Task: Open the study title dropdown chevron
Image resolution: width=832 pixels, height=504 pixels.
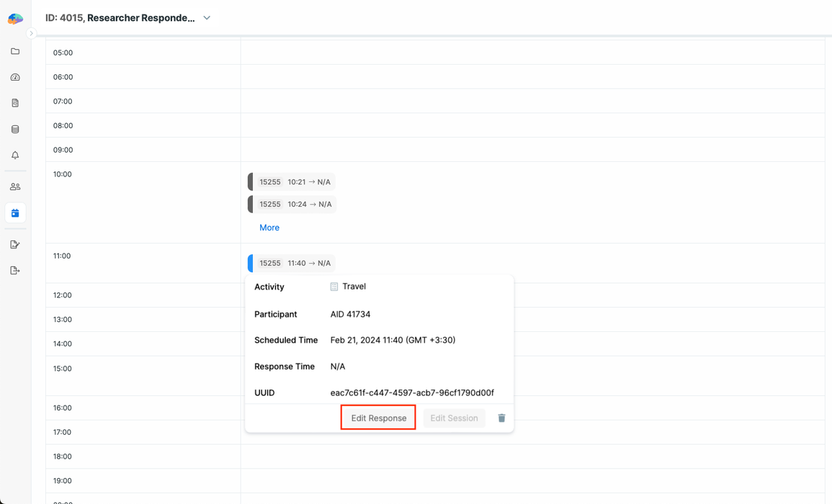Action: tap(207, 18)
